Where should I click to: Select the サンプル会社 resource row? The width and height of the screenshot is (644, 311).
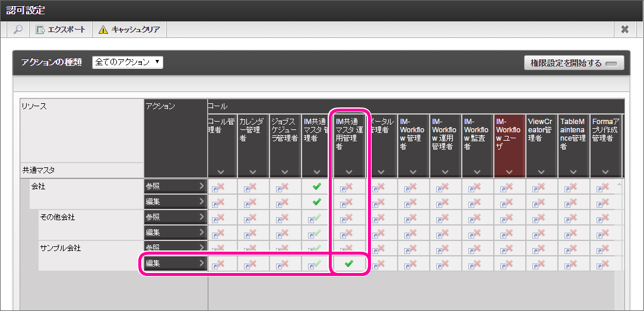coord(60,247)
